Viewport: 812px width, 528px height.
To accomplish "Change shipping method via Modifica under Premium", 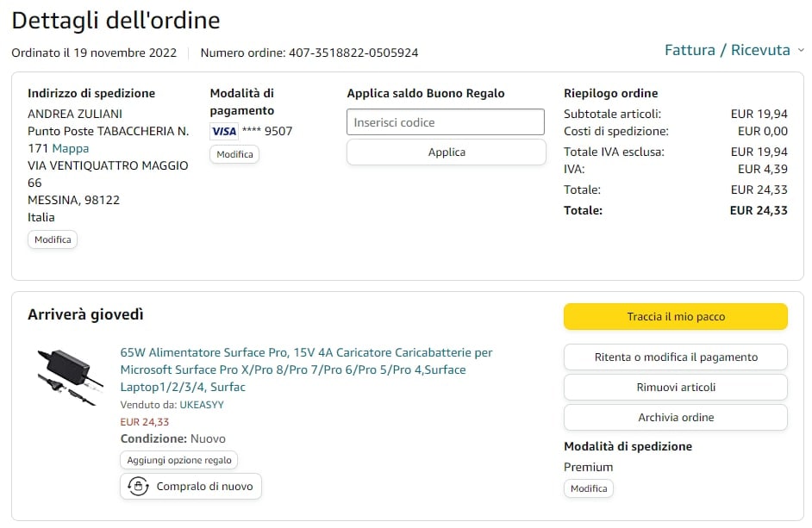I will (589, 488).
